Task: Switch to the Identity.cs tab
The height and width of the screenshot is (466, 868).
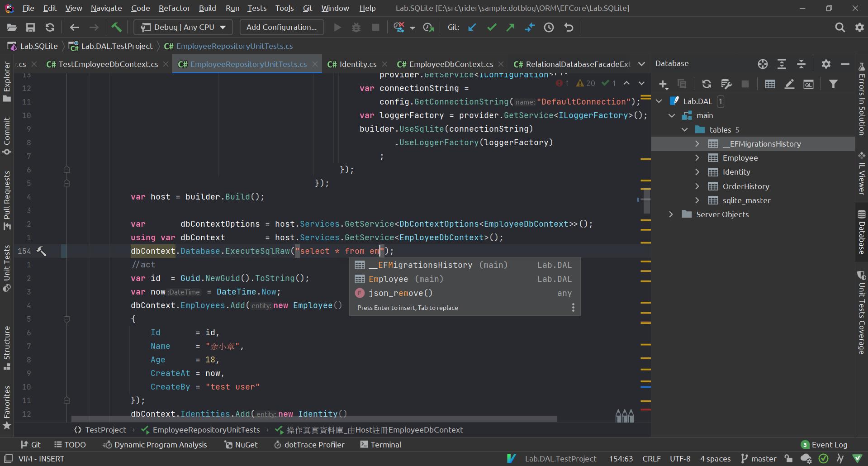Action: (x=357, y=64)
